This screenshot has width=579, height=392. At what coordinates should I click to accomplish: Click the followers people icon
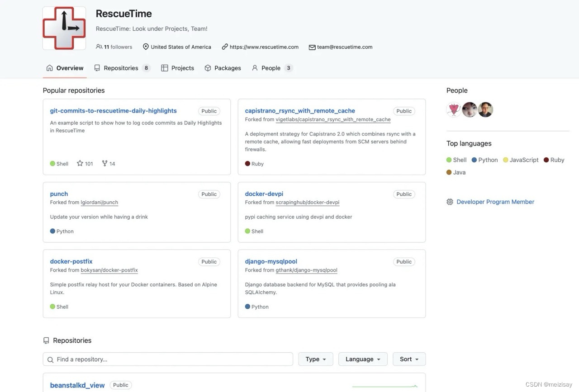coord(99,47)
